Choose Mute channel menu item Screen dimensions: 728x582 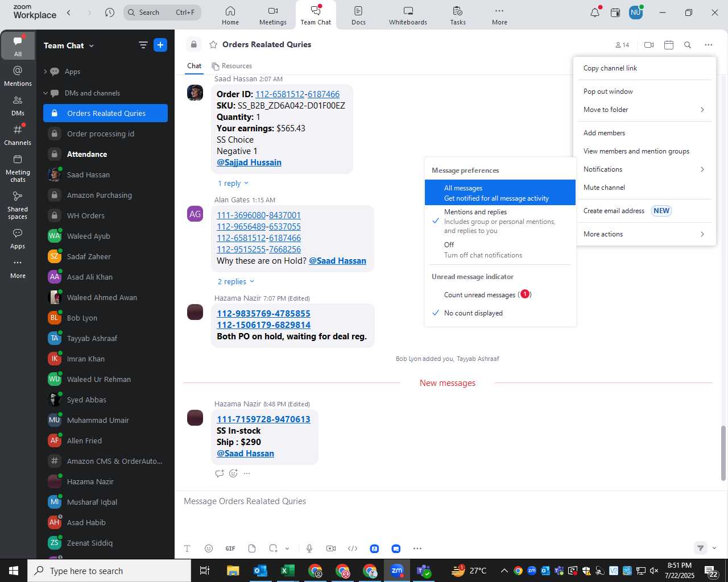tap(644, 188)
